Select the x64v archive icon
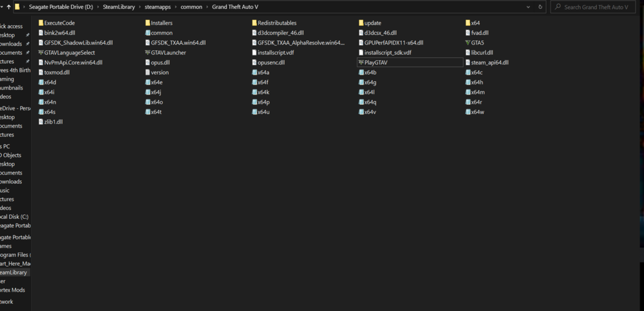The width and height of the screenshot is (644, 311). pyautogui.click(x=361, y=112)
